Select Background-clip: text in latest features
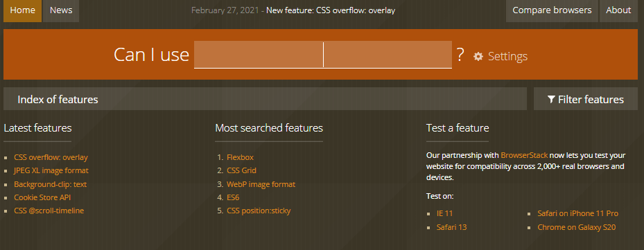Image resolution: width=644 pixels, height=250 pixels. (50, 184)
